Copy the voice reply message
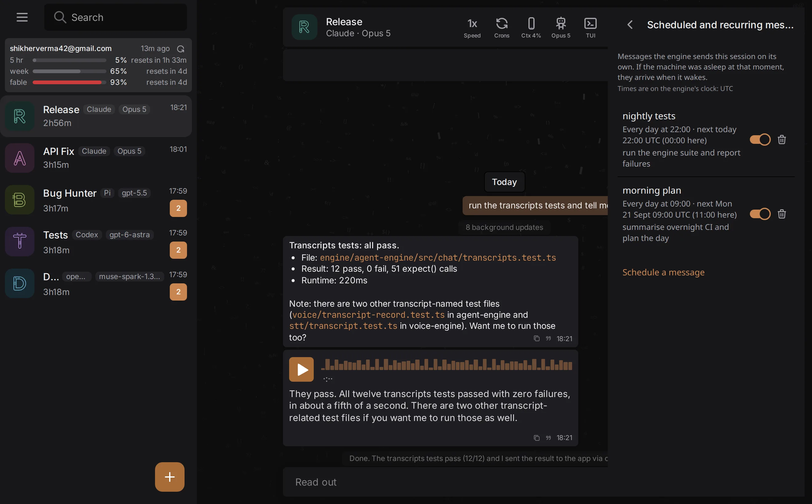This screenshot has width=812, height=504. pyautogui.click(x=536, y=438)
